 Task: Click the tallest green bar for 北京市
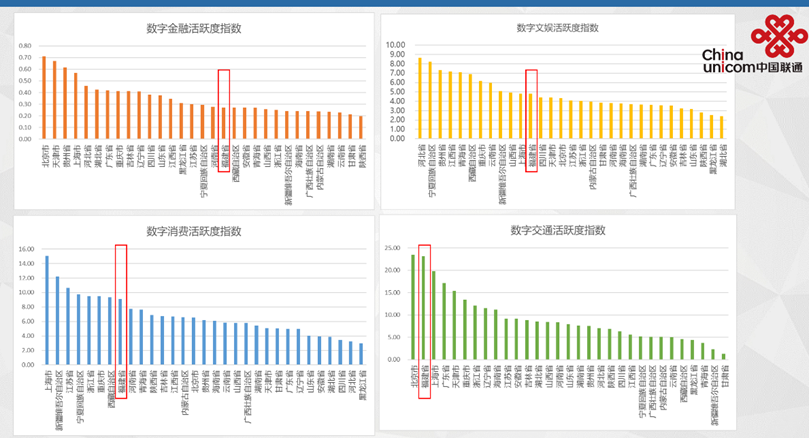pyautogui.click(x=413, y=307)
